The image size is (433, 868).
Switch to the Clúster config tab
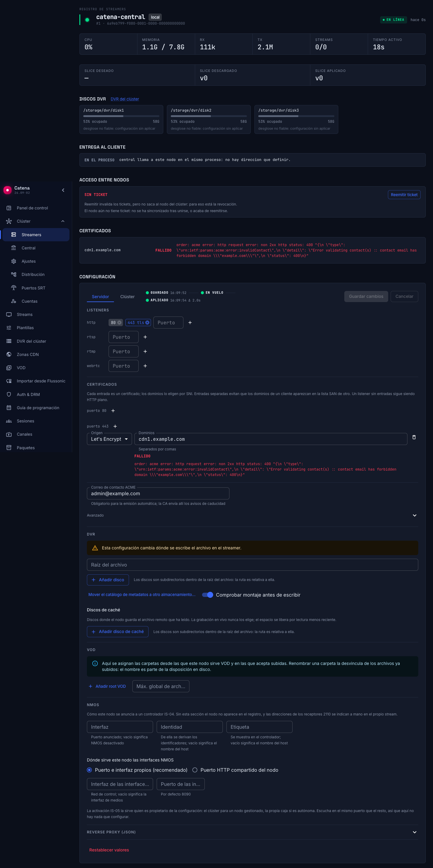pyautogui.click(x=127, y=297)
